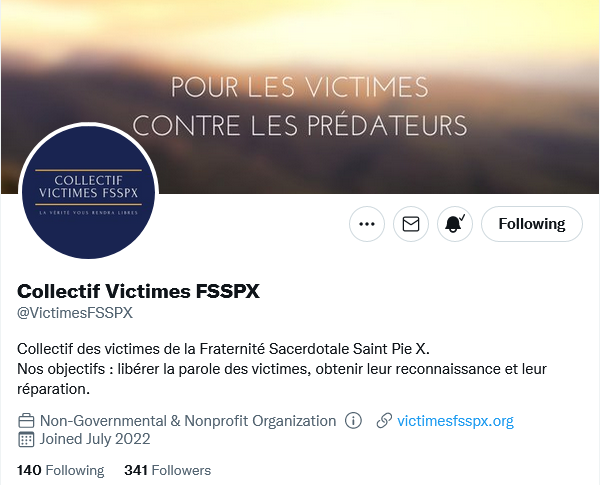Viewport: 605px width, 485px height.
Task: Open the victimesfsspx.org website link
Action: (x=455, y=421)
